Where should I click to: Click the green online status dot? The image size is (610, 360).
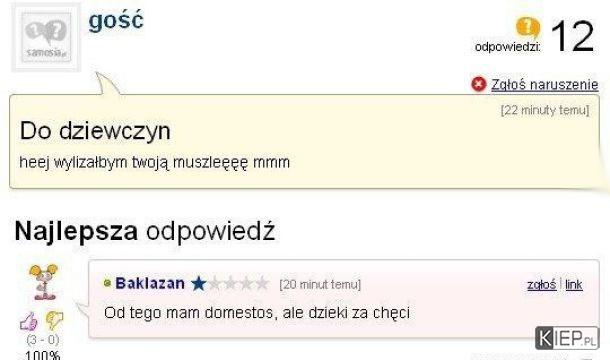(107, 283)
